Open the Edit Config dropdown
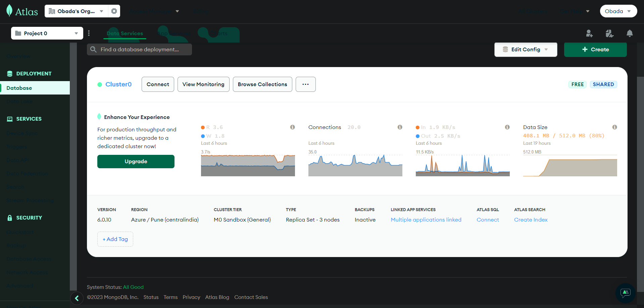The height and width of the screenshot is (308, 644). 526,49
